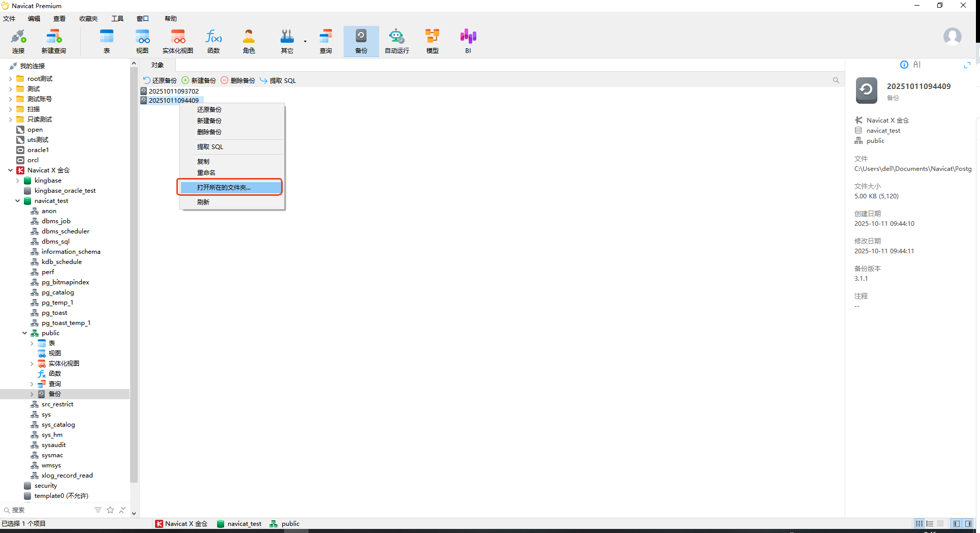The height and width of the screenshot is (533, 980).
Task: Click the 连接 (Connection) toolbar icon
Action: click(x=18, y=41)
